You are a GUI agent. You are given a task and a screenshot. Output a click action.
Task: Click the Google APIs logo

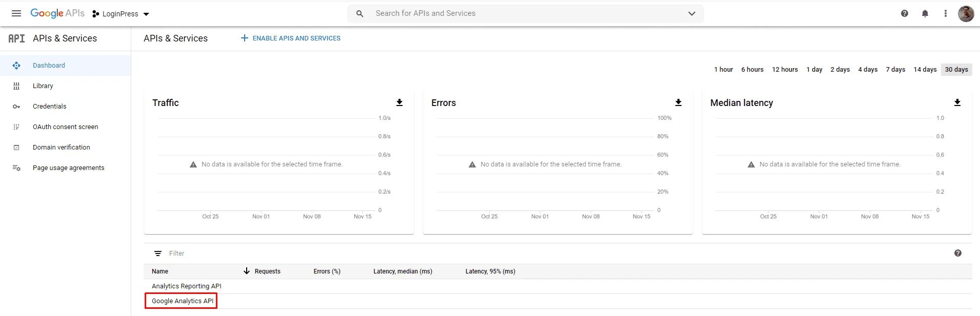click(x=57, y=13)
